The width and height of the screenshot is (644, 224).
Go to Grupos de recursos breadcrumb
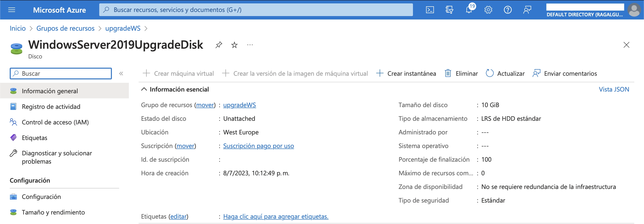pos(65,28)
